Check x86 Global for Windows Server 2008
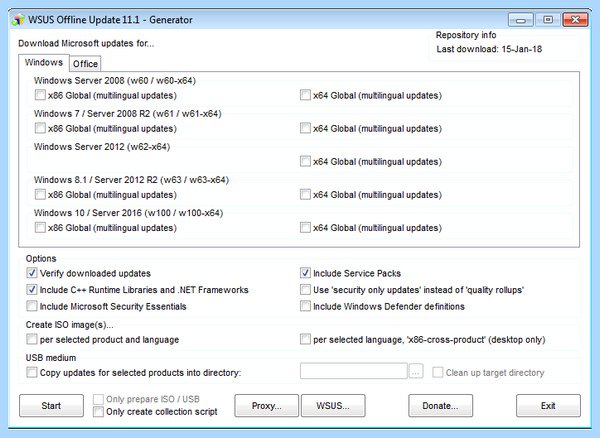 click(x=40, y=95)
